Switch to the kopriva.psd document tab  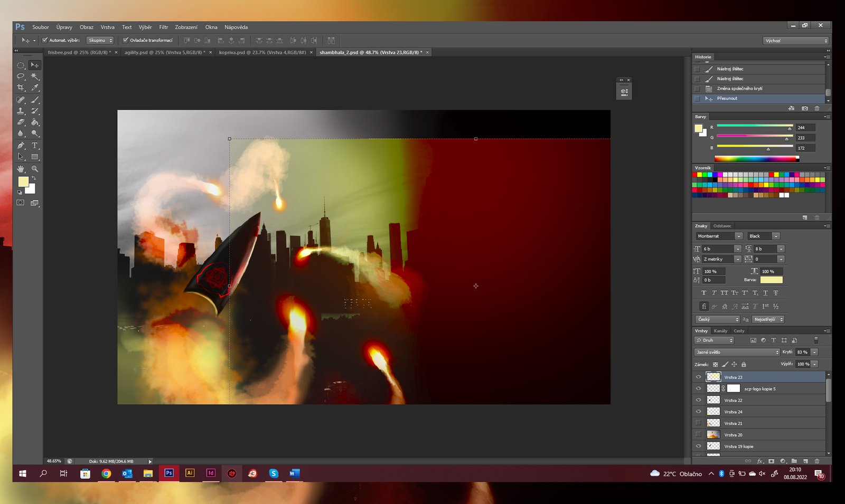[262, 52]
